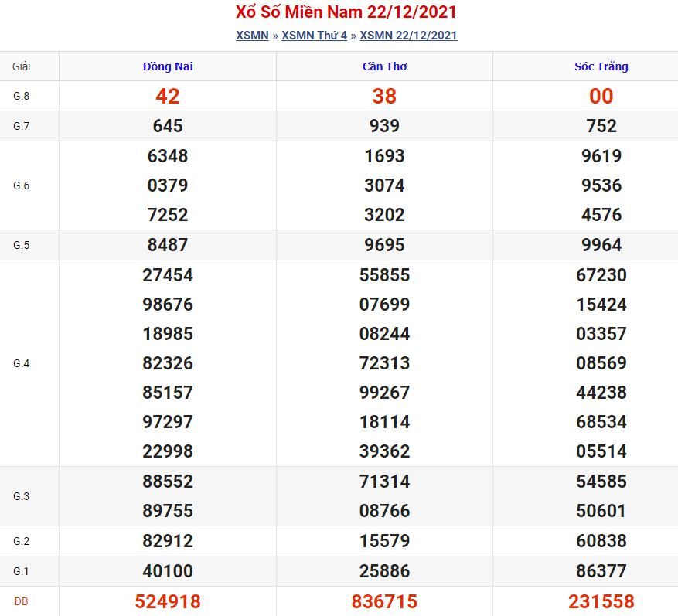Select Cần Thơ G.1 number 25886

(384, 571)
